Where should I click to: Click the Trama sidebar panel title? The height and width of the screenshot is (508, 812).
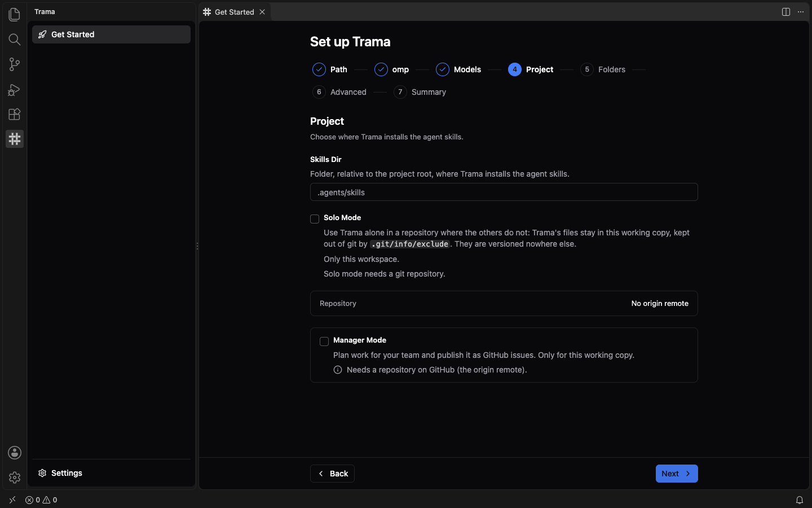pyautogui.click(x=45, y=12)
